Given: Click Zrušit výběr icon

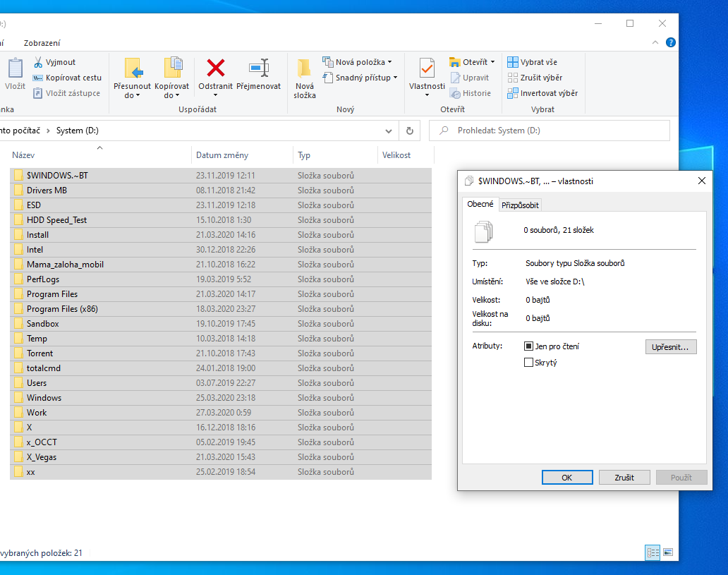Looking at the screenshot, I should 513,78.
